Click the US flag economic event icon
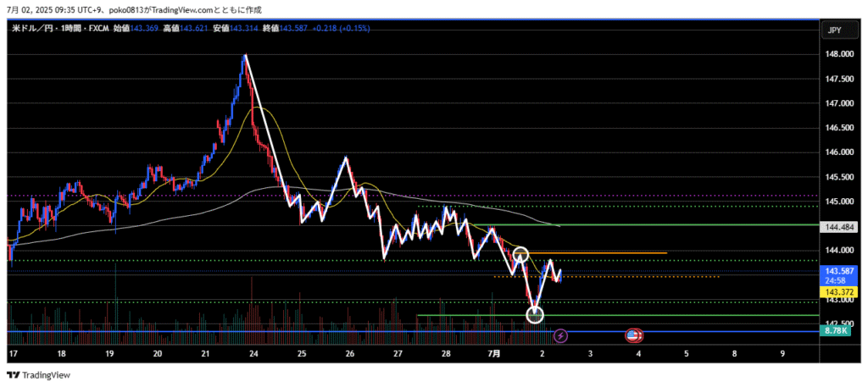Screen dimensions: 868x387 [632, 336]
